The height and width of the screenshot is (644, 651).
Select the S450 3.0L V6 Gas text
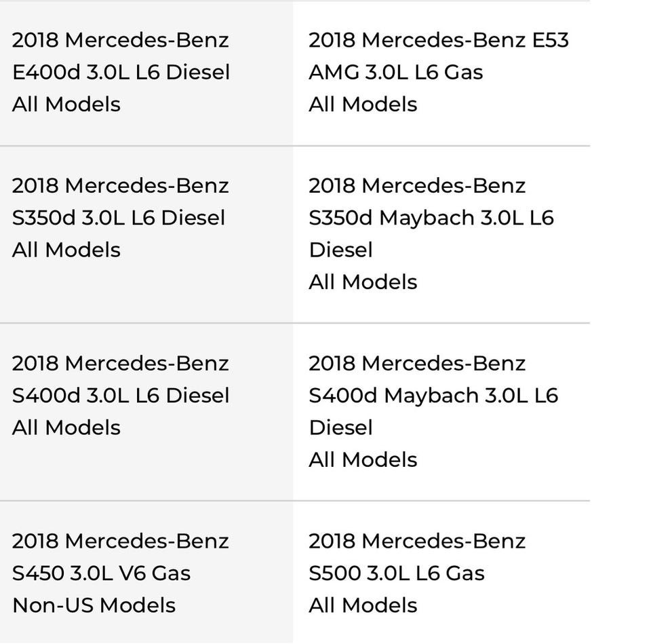click(101, 573)
